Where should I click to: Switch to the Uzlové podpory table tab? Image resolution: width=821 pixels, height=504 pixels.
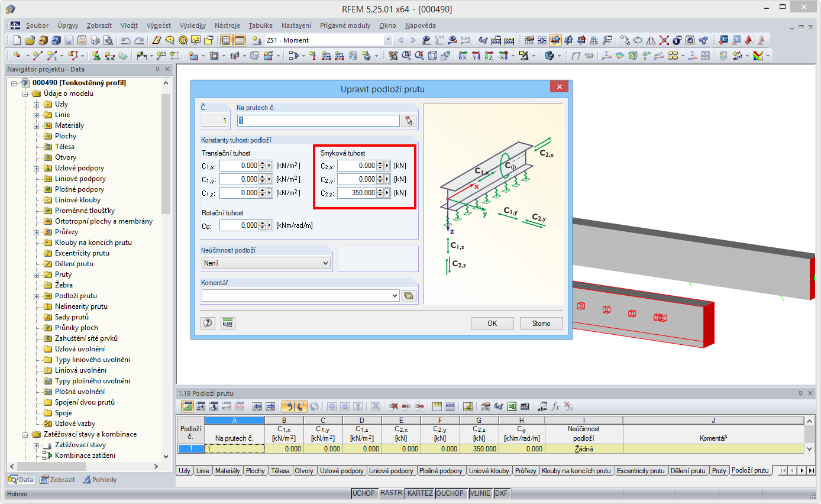point(341,471)
